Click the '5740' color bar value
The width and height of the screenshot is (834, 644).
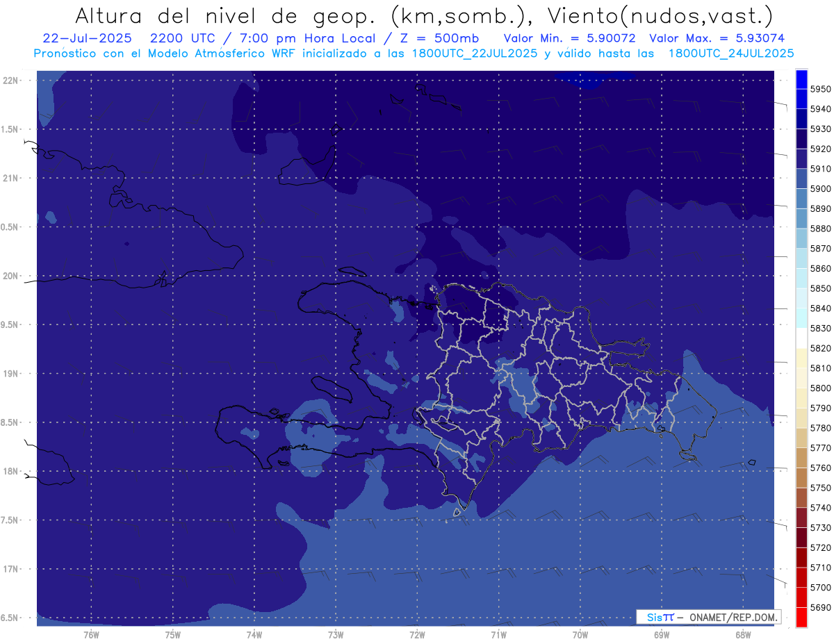pyautogui.click(x=821, y=508)
